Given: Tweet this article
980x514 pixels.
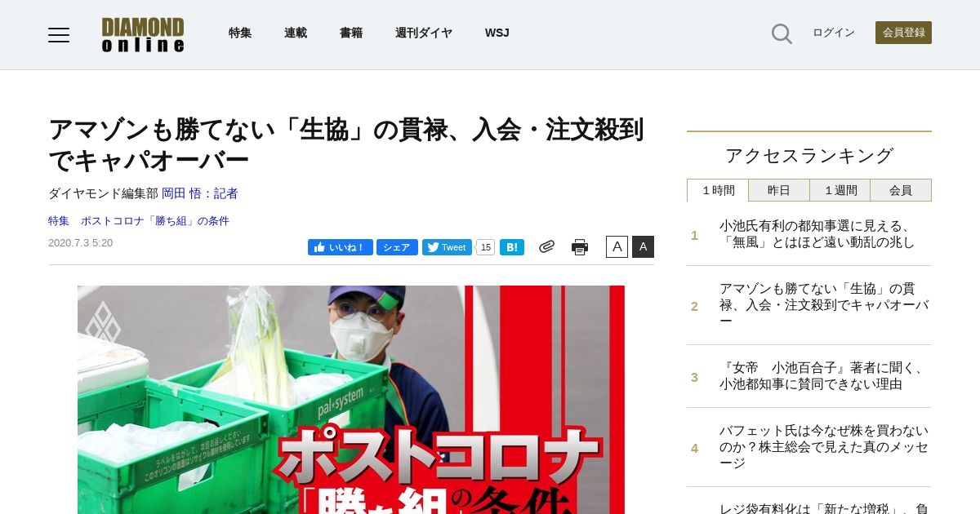Looking at the screenshot, I should tap(447, 247).
